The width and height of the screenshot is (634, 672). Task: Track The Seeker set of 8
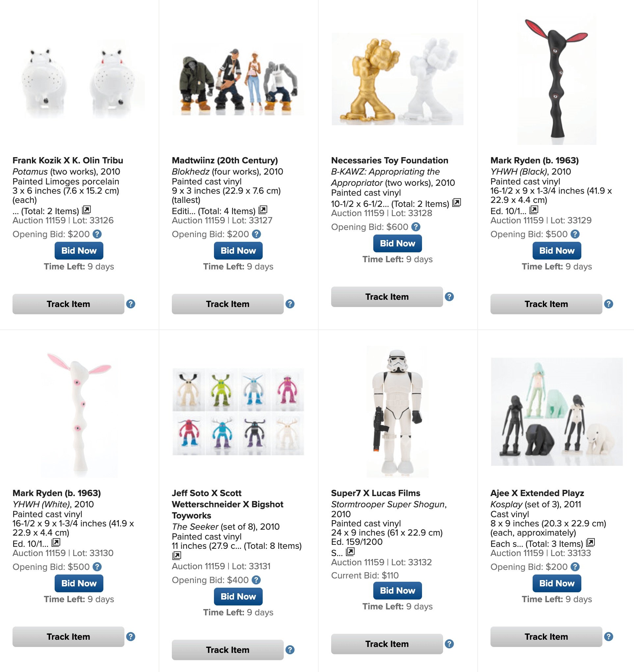[x=227, y=650]
